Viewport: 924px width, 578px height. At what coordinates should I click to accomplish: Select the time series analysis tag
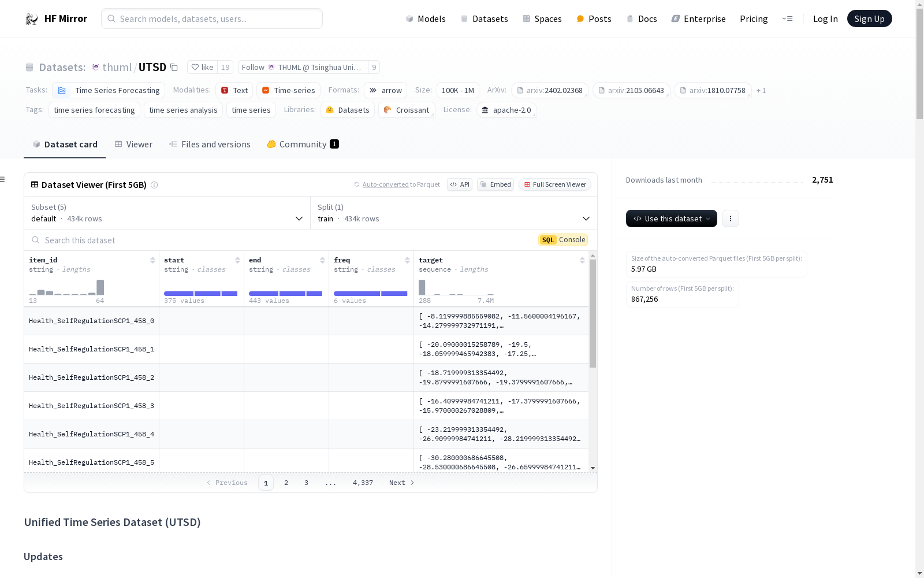click(x=183, y=110)
